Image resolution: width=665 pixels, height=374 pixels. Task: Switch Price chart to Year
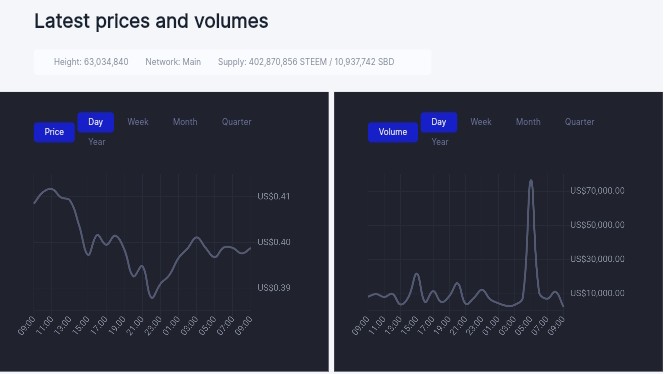97,142
